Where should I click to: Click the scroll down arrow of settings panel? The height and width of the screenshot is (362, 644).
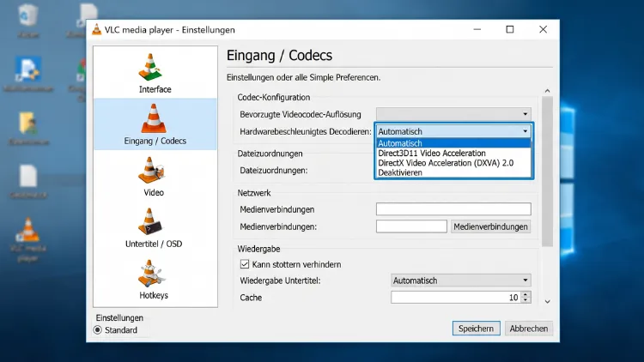[x=547, y=302]
